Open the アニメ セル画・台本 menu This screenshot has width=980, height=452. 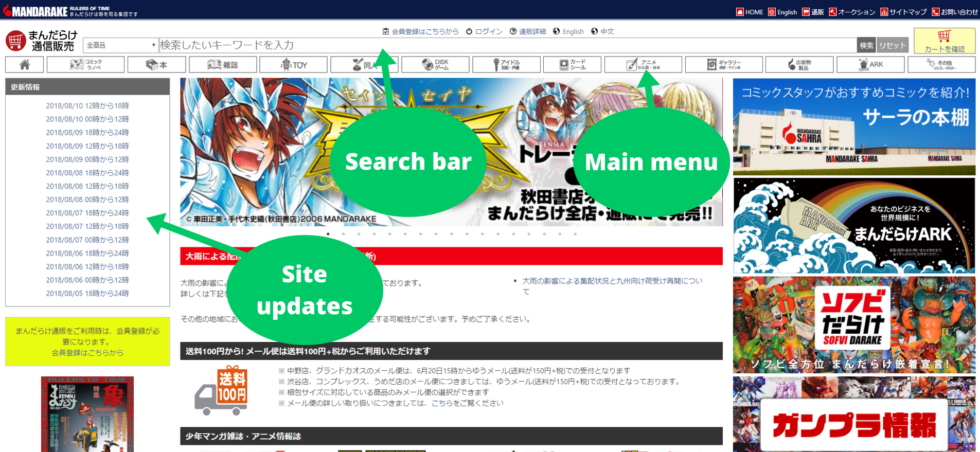click(643, 65)
